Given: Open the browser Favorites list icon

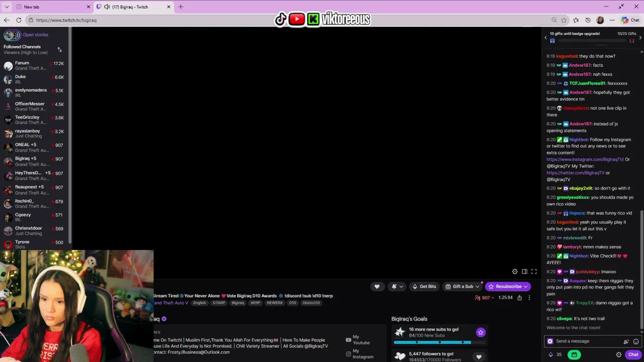Looking at the screenshot, I should coord(576,20).
